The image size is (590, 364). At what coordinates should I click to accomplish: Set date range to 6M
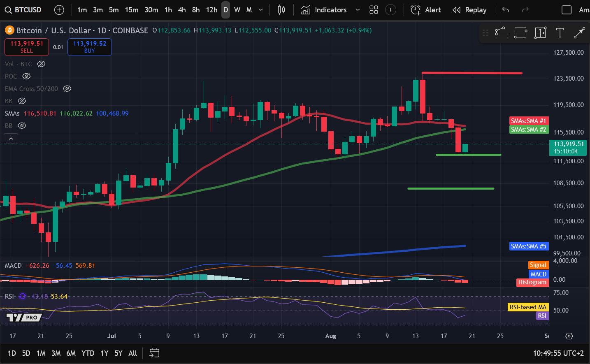click(x=71, y=353)
